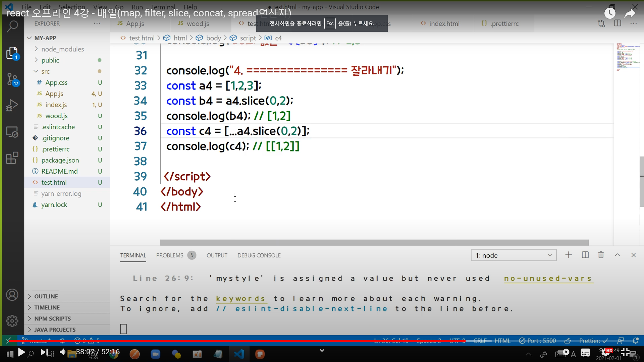The height and width of the screenshot is (362, 644).
Task: Open the Source Control view icon
Action: pyautogui.click(x=13, y=80)
